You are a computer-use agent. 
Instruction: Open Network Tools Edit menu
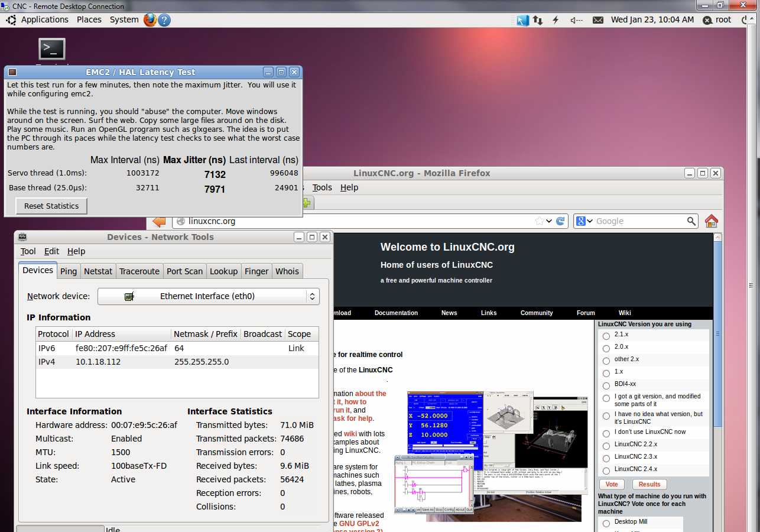click(51, 251)
